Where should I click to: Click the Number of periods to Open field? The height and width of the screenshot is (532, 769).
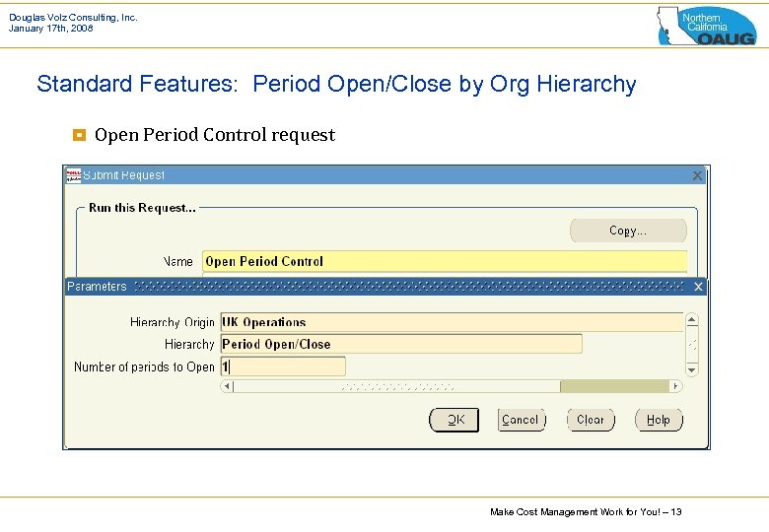(283, 366)
